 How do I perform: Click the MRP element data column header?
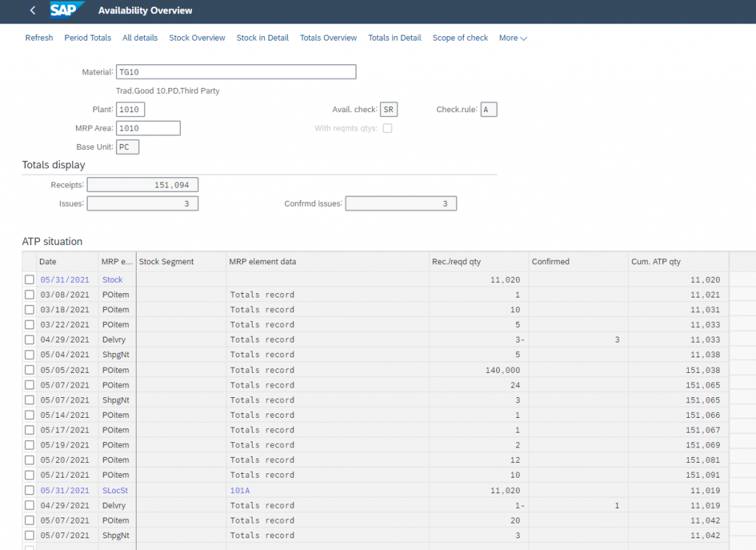point(328,262)
